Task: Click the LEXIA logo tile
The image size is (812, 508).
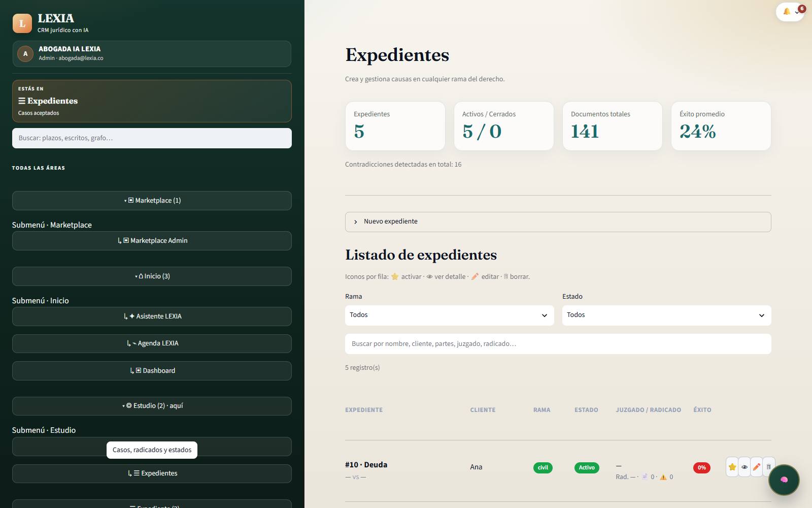Action: (x=22, y=23)
